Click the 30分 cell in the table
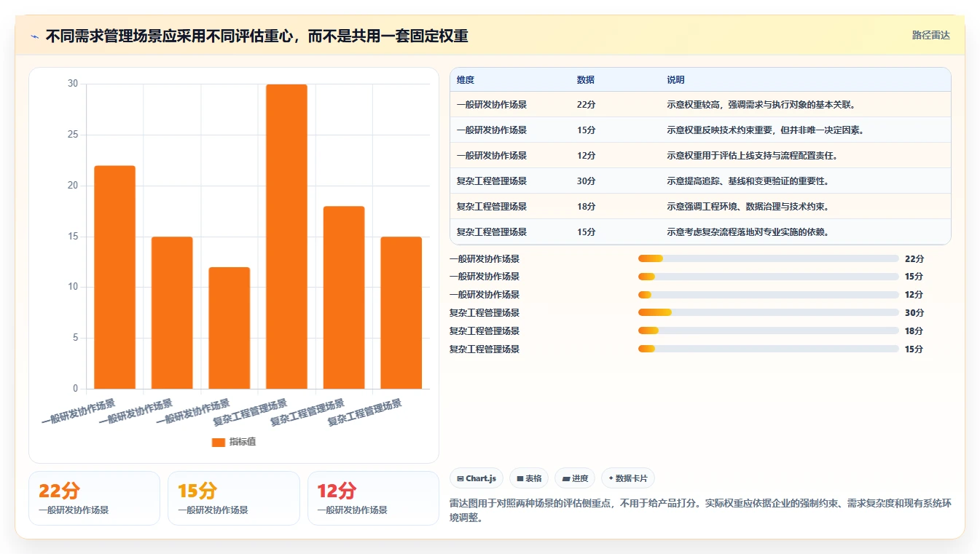This screenshot has height=554, width=980. (x=587, y=181)
